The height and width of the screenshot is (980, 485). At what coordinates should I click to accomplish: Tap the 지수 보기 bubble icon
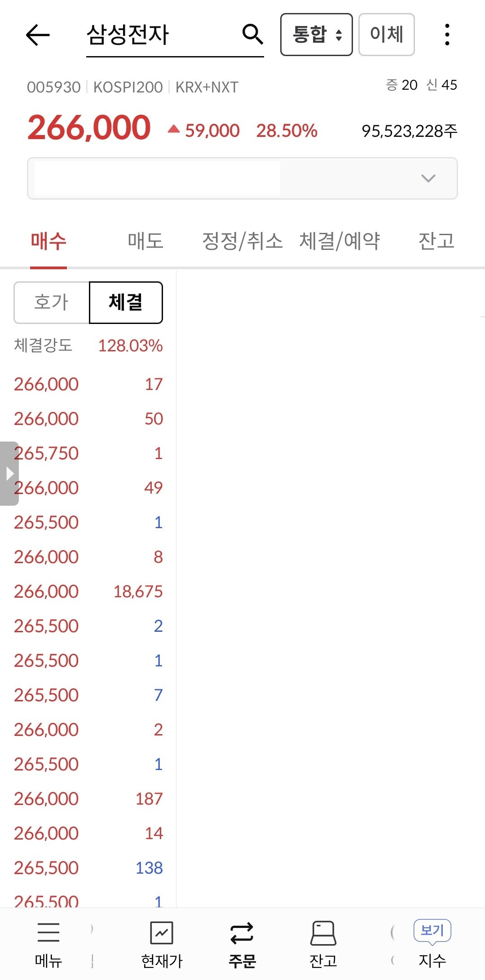432,931
